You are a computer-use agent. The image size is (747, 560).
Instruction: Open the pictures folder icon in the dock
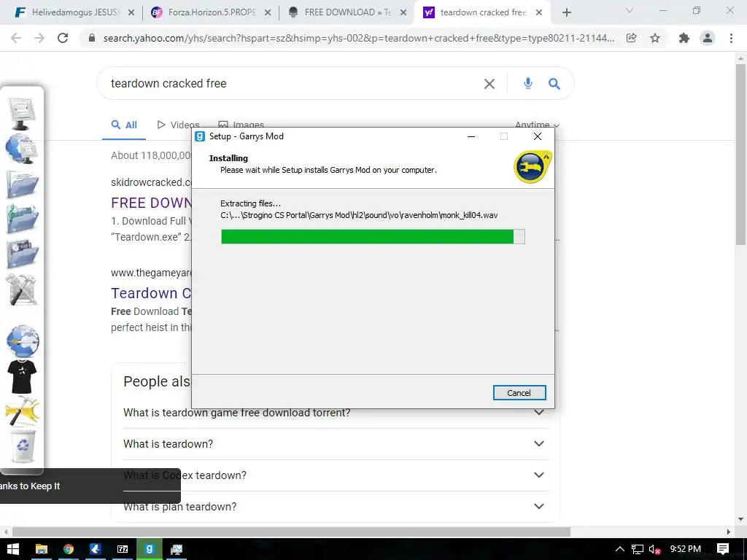[23, 254]
